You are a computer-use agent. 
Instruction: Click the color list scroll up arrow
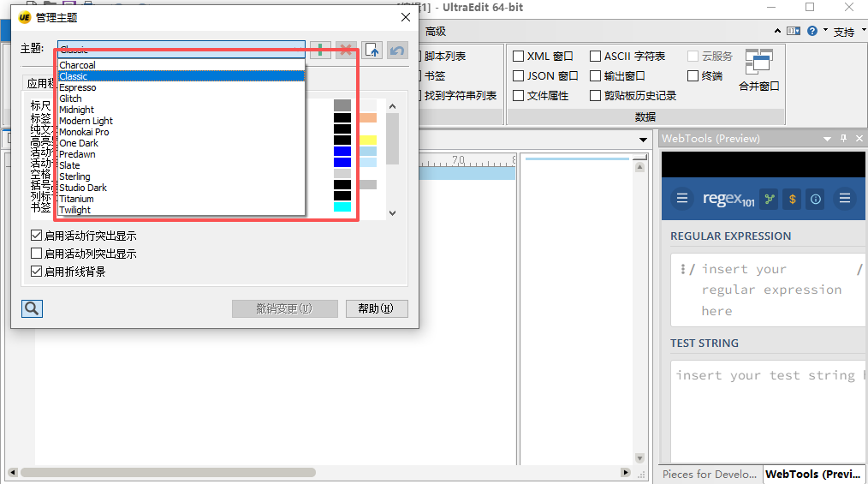[392, 105]
